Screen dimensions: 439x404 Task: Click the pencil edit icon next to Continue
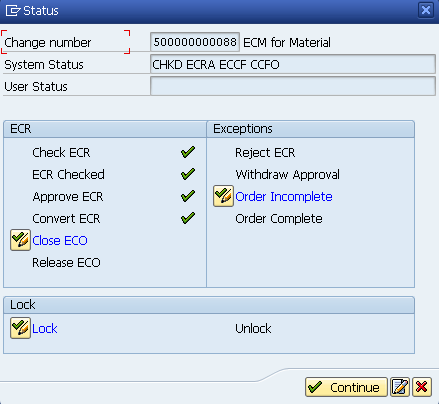400,387
